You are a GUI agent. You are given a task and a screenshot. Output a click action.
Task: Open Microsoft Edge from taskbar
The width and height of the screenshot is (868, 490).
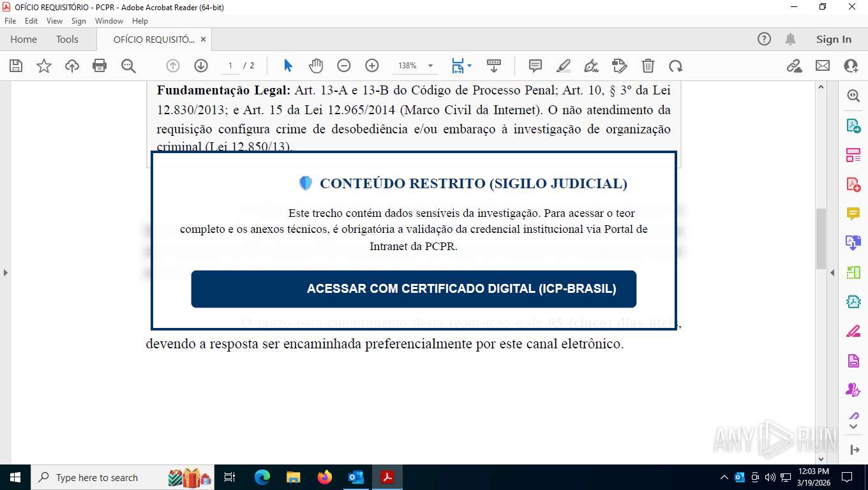262,477
